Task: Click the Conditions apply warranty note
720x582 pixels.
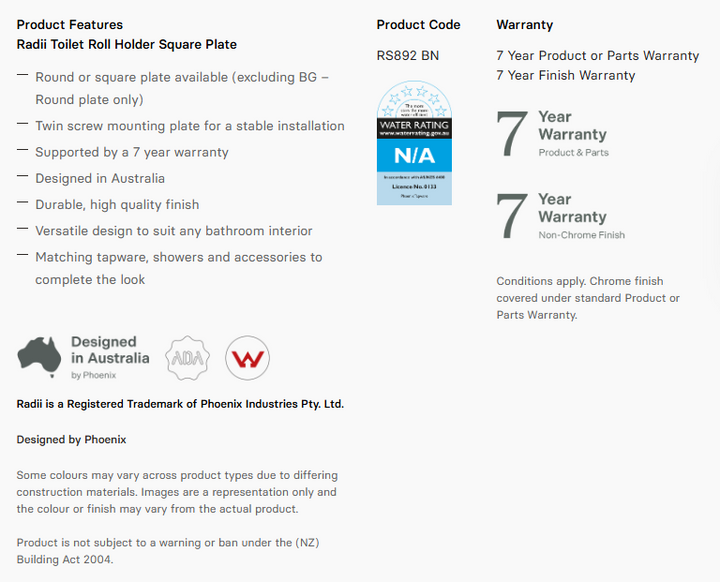Action: pyautogui.click(x=588, y=298)
